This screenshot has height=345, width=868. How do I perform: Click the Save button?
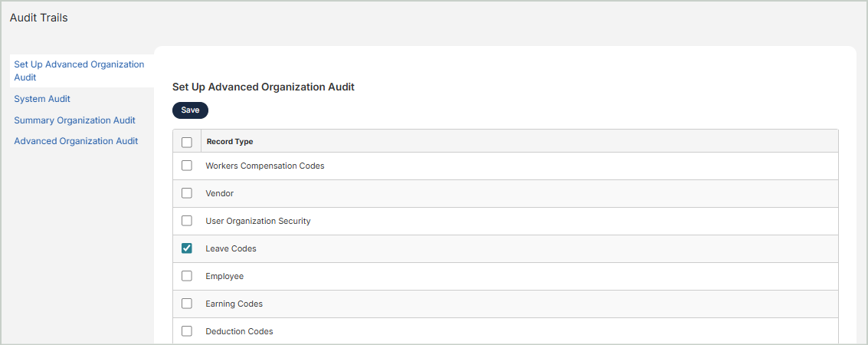[x=190, y=110]
